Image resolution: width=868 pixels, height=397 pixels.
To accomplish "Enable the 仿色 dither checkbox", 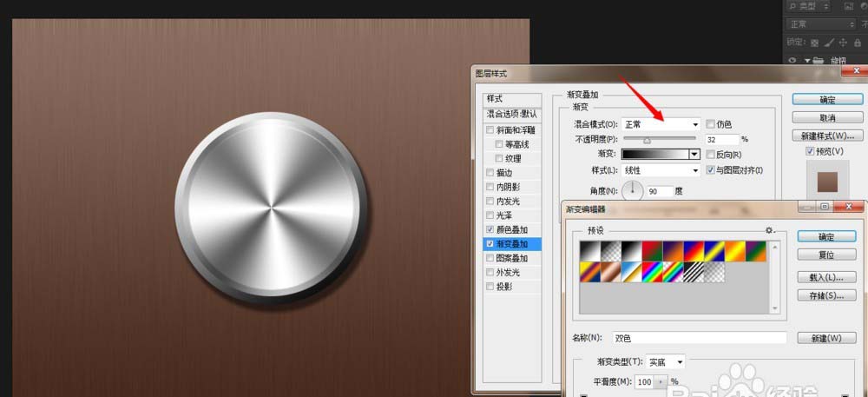I will (x=712, y=124).
